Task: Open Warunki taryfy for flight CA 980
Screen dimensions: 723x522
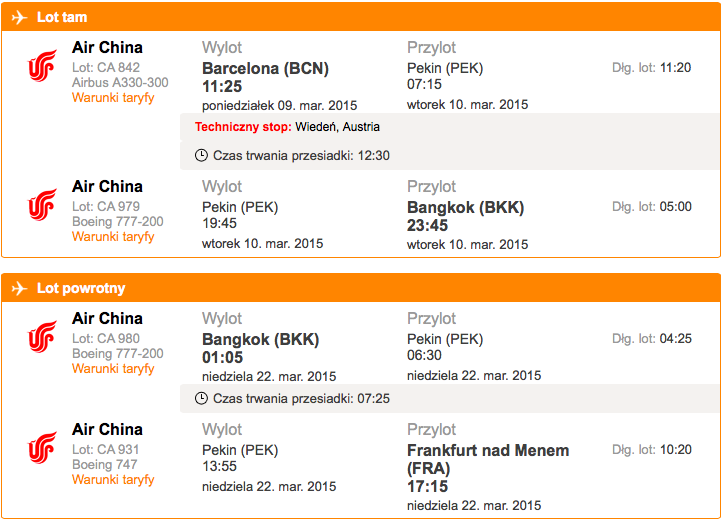Action: (x=113, y=368)
